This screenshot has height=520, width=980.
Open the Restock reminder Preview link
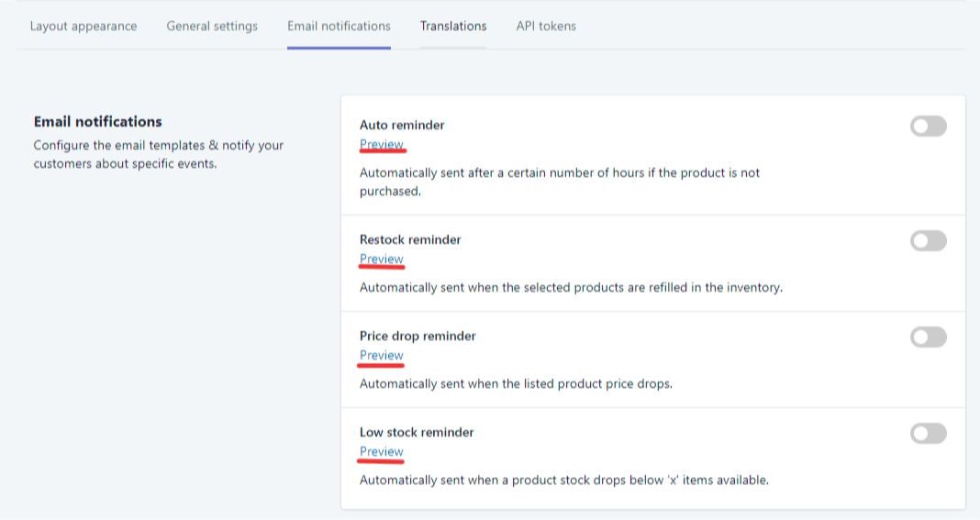382,260
